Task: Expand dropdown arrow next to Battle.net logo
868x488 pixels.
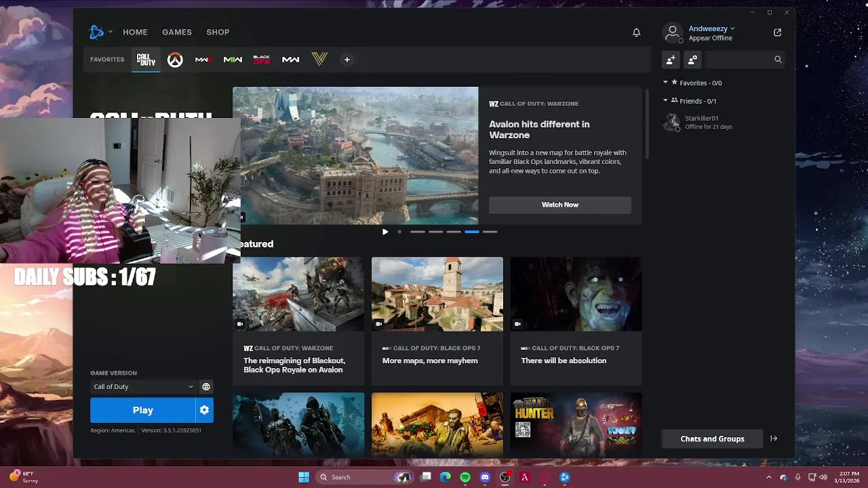Action: [x=110, y=32]
